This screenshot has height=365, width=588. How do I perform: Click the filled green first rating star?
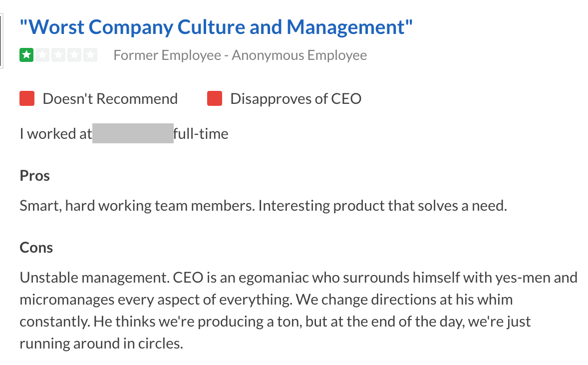tap(26, 55)
